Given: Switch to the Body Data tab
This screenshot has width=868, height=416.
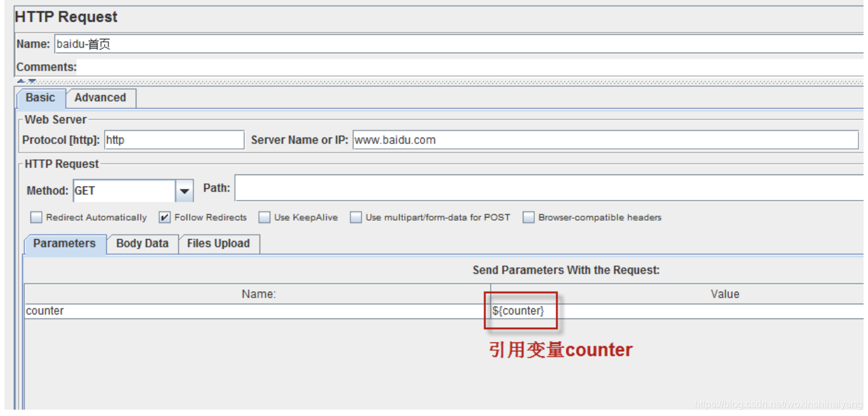Looking at the screenshot, I should [x=143, y=244].
